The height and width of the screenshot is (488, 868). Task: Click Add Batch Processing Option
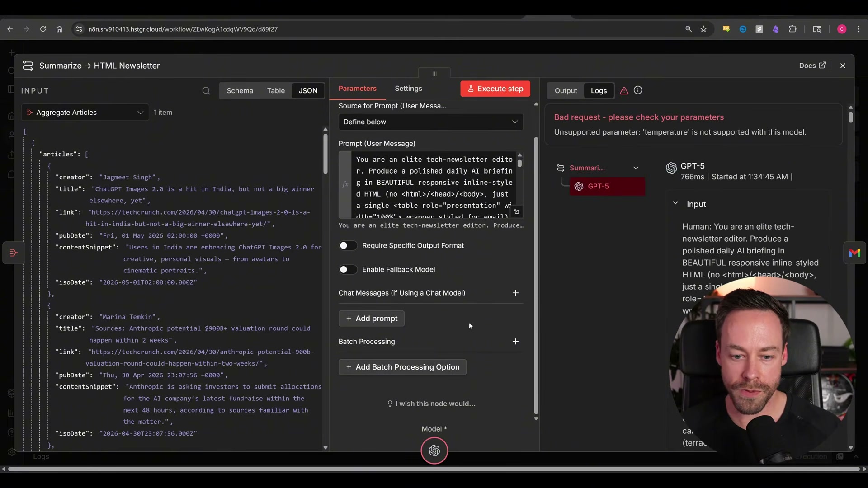[402, 367]
